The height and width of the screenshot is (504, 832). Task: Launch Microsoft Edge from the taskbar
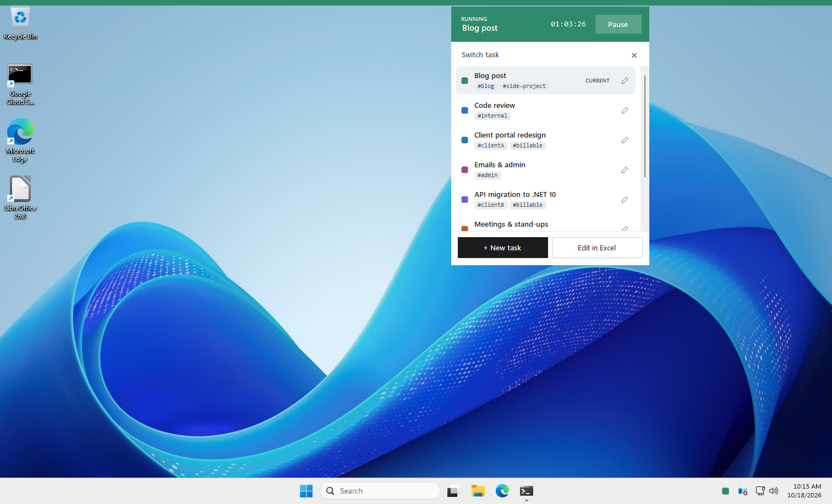point(502,491)
